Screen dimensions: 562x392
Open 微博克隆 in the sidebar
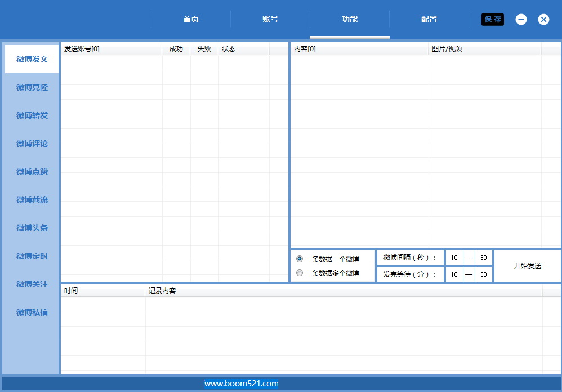pos(32,87)
